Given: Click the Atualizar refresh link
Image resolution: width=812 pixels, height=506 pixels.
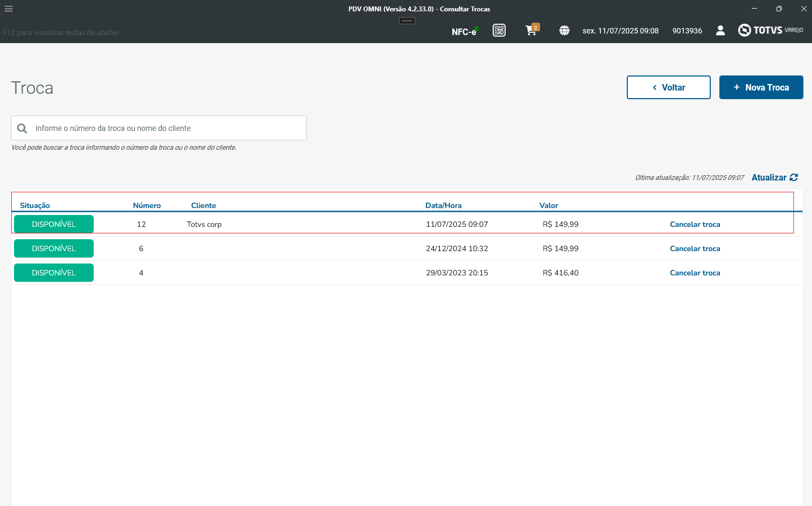Looking at the screenshot, I should (774, 177).
